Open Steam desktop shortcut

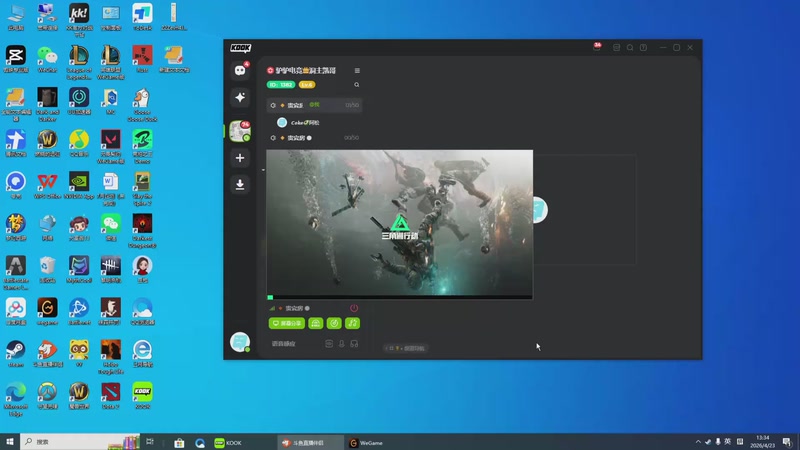pyautogui.click(x=16, y=354)
